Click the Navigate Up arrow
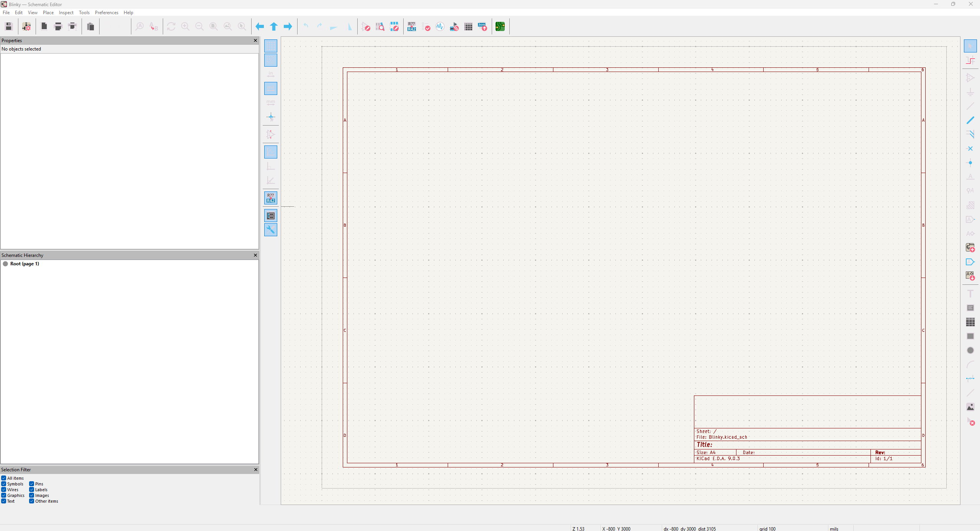The image size is (980, 531). pyautogui.click(x=274, y=26)
